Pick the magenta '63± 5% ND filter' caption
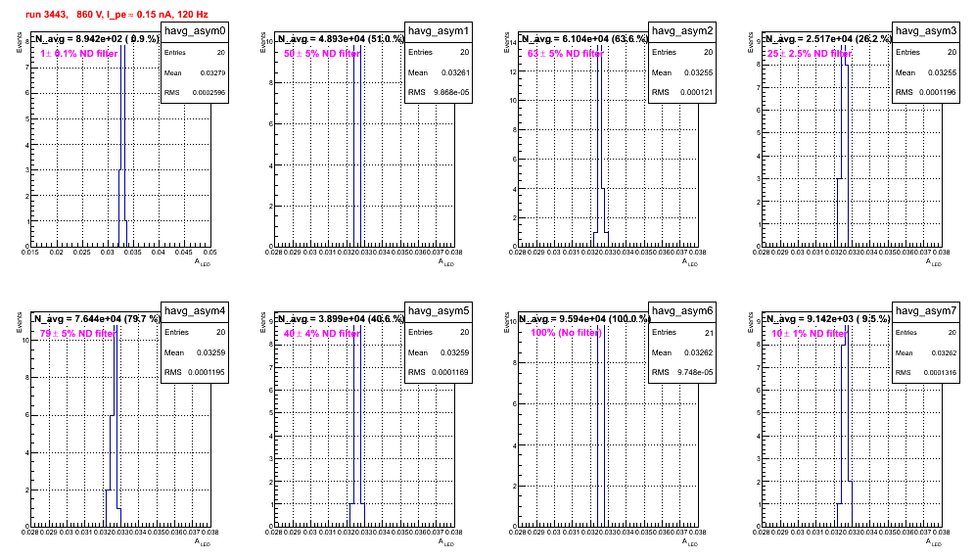Viewport: 975px width, 560px height. [x=566, y=54]
